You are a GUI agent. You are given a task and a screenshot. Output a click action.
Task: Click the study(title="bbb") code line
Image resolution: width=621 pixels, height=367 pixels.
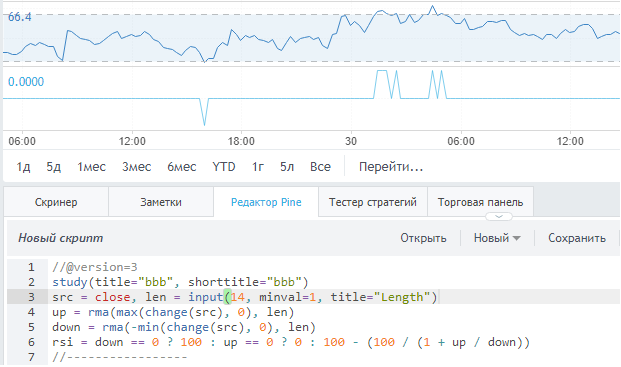tap(180, 282)
